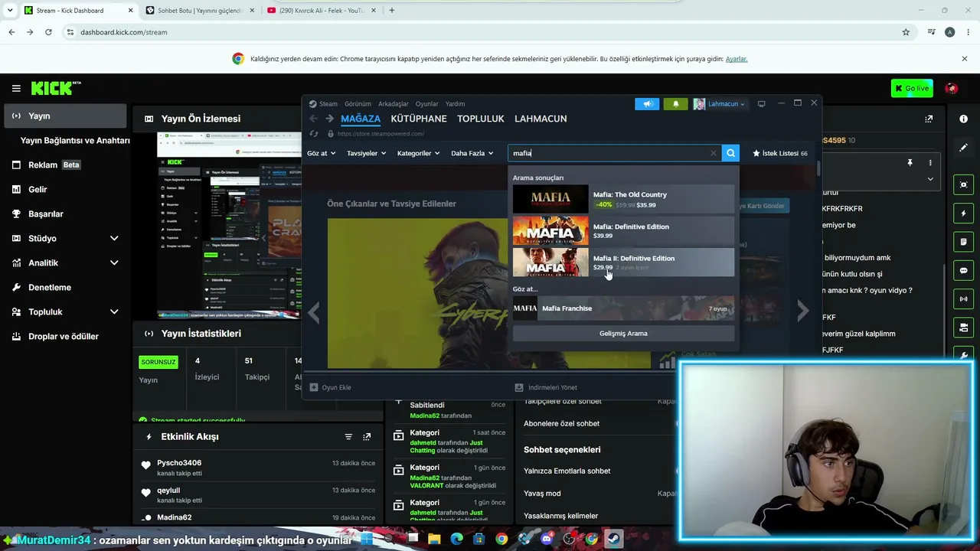Image resolution: width=980 pixels, height=551 pixels.
Task: Switch to Steam KÜTÜPHANE tab
Action: (419, 119)
